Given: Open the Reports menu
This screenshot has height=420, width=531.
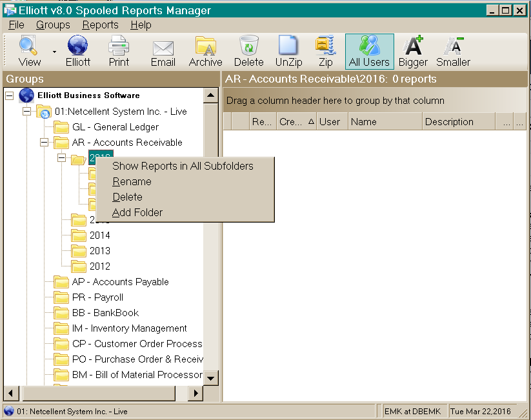Looking at the screenshot, I should (100, 25).
